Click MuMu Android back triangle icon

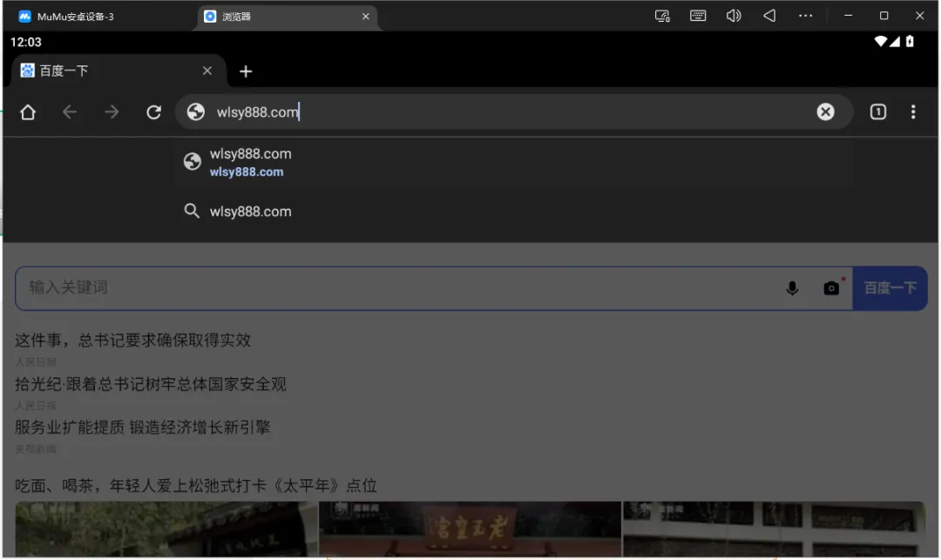pos(769,16)
